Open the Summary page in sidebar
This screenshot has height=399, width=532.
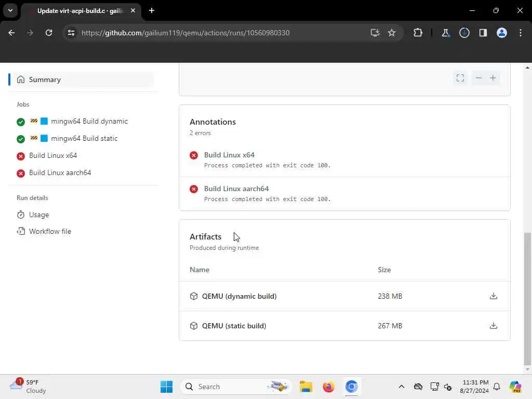pos(82,79)
